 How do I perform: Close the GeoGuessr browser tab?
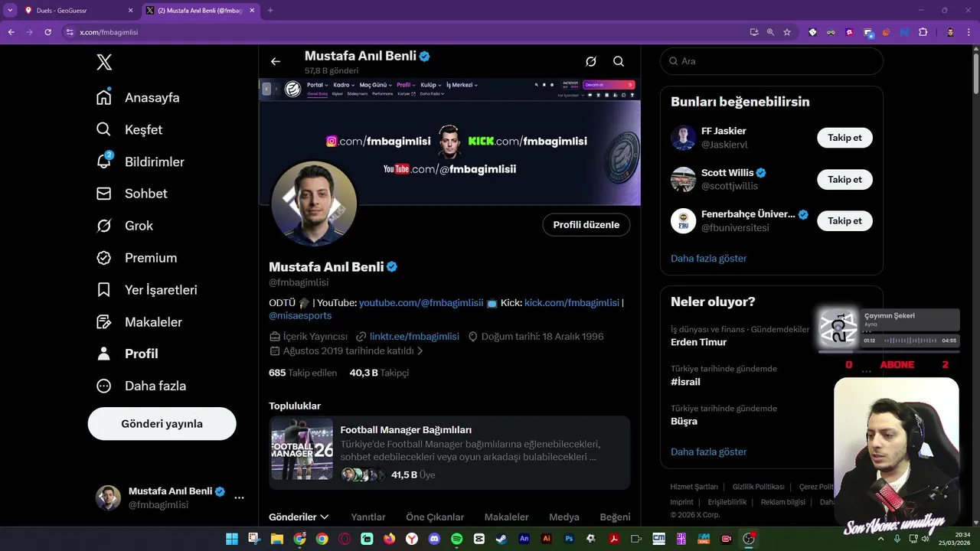130,10
